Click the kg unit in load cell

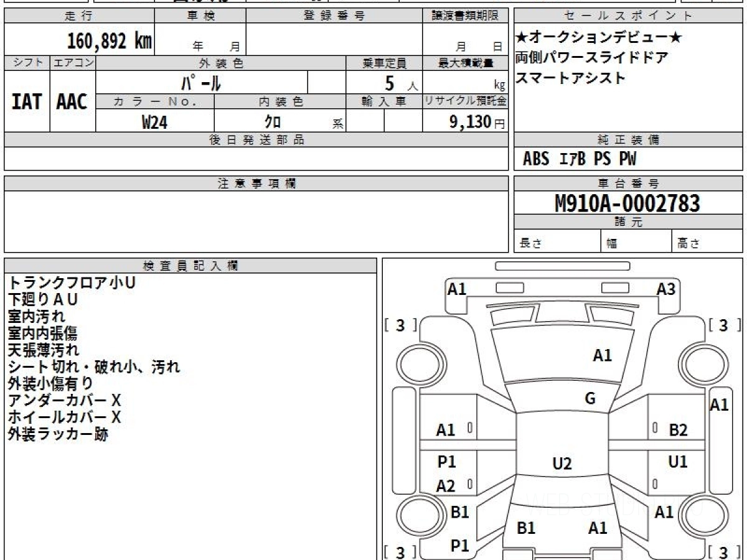[x=499, y=86]
